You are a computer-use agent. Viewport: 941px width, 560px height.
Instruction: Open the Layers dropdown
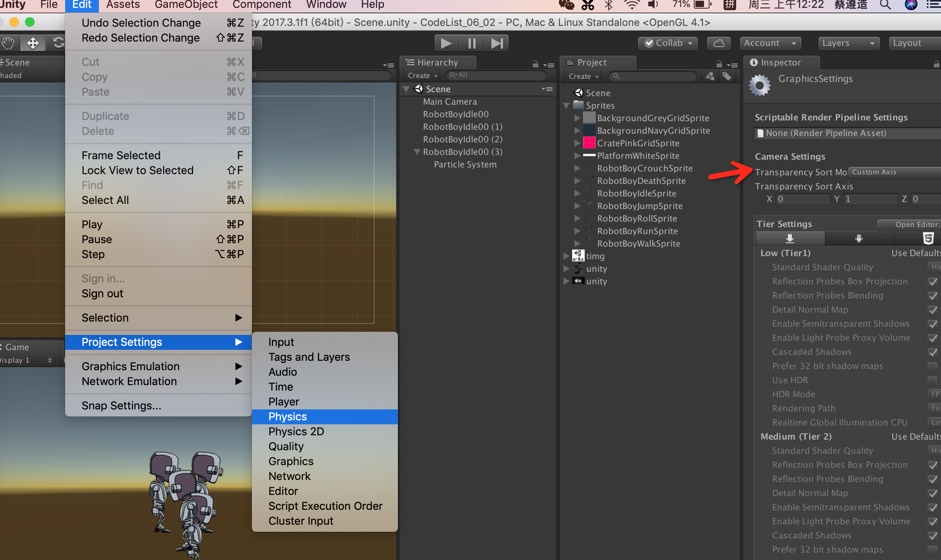[848, 43]
